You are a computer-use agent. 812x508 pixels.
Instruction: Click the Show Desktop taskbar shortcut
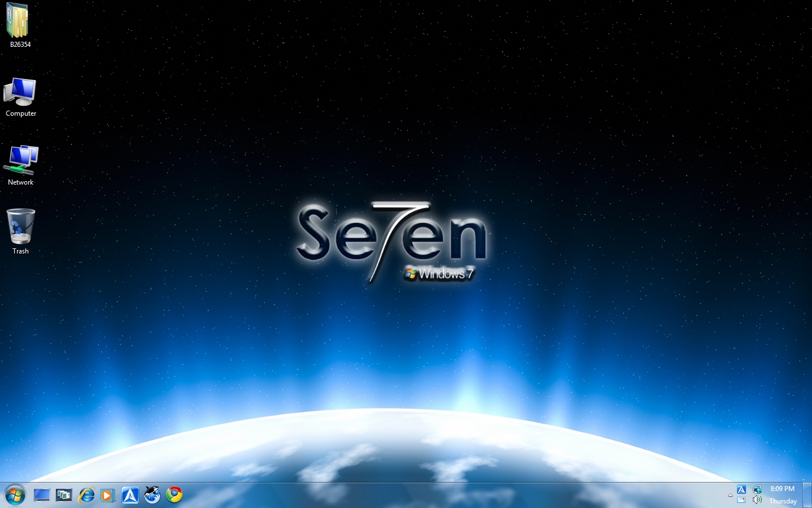click(x=42, y=496)
